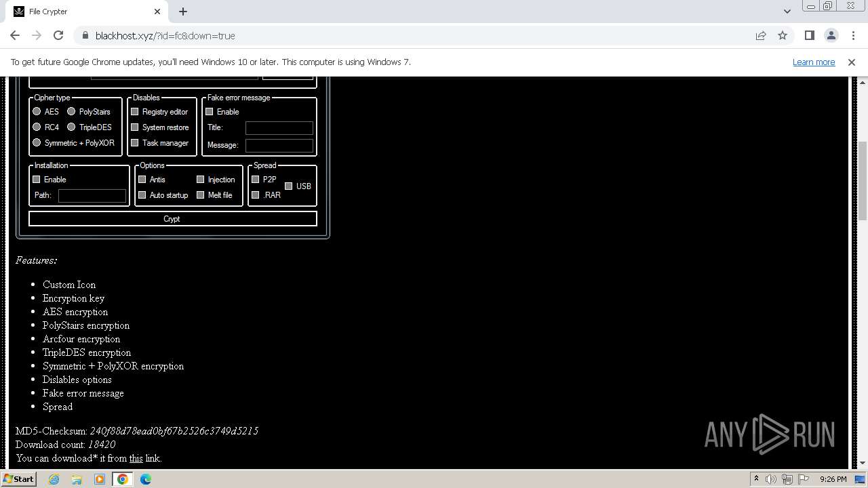Share this page via the share icon

(x=761, y=35)
